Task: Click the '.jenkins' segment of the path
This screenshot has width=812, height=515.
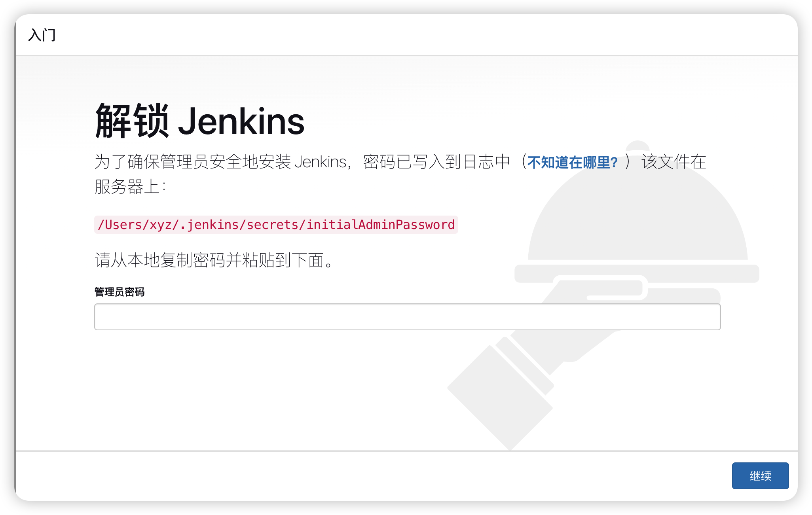Action: coord(209,225)
